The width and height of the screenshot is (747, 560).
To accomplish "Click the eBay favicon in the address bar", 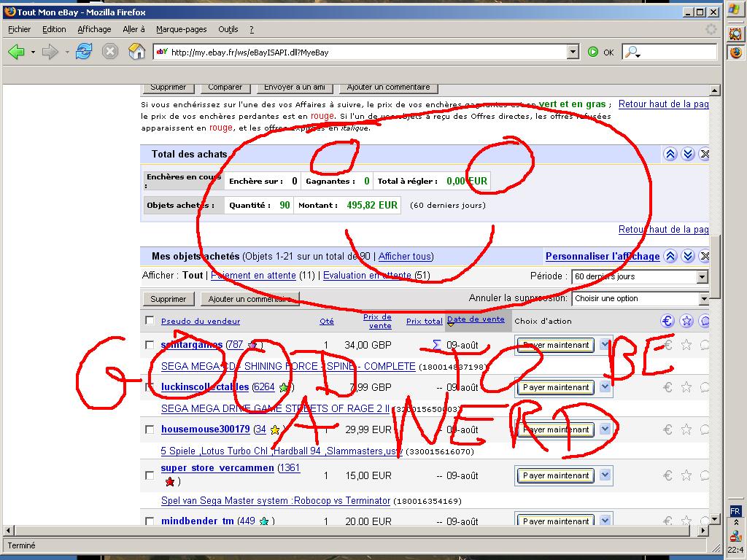I will coord(162,52).
